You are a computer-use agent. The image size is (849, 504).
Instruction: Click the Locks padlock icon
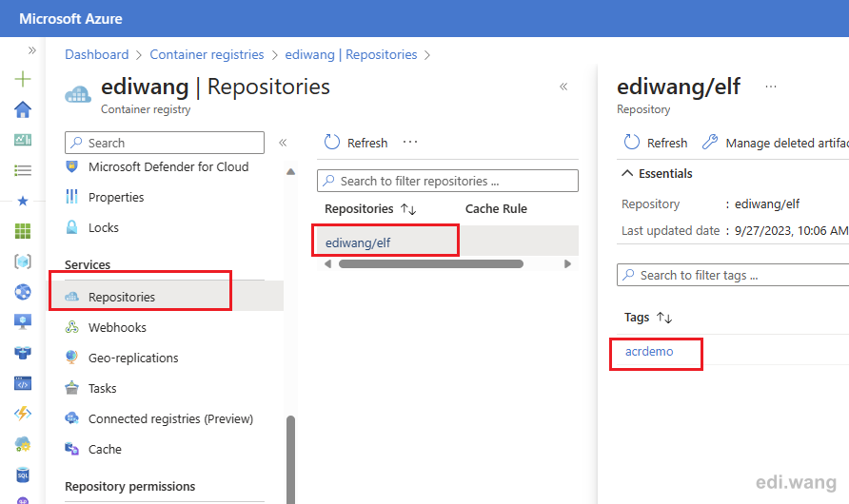[71, 226]
